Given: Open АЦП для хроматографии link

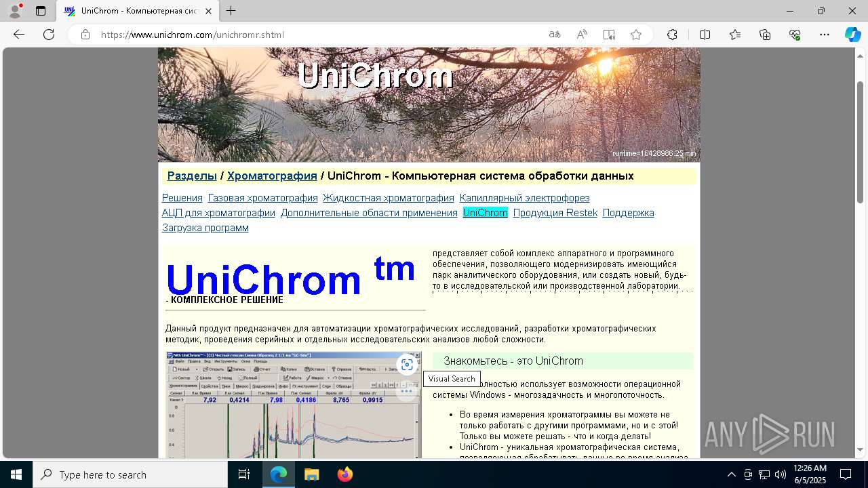Looking at the screenshot, I should (218, 213).
